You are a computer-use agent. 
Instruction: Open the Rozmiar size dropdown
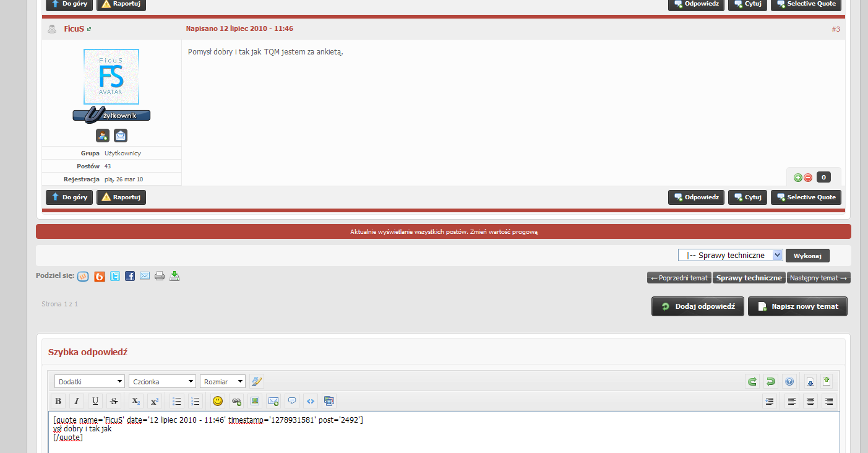pos(222,381)
